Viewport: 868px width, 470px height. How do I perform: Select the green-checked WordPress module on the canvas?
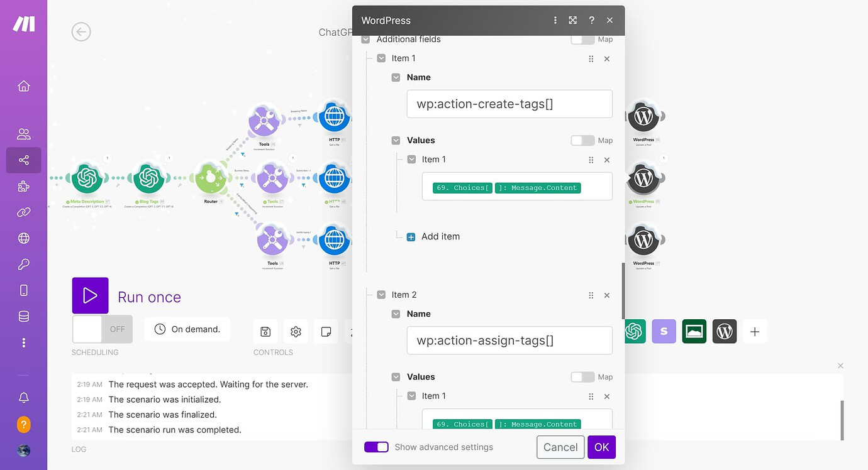pos(643,179)
